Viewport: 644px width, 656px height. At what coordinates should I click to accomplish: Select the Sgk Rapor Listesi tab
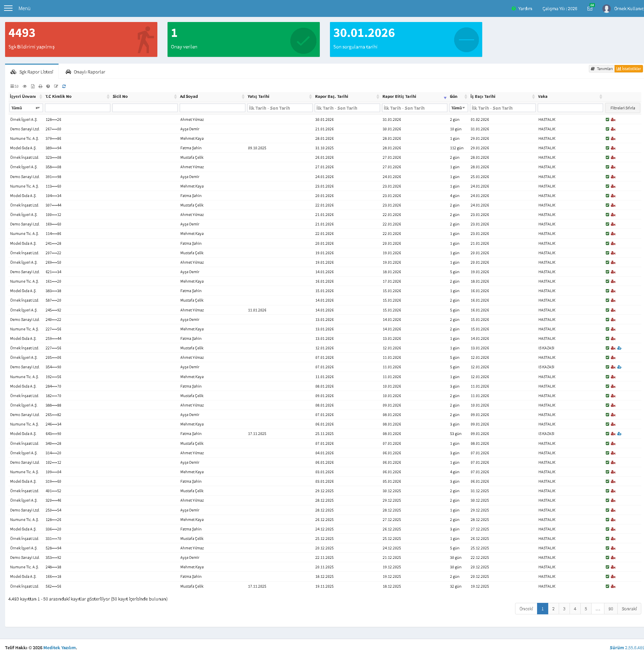pyautogui.click(x=32, y=72)
